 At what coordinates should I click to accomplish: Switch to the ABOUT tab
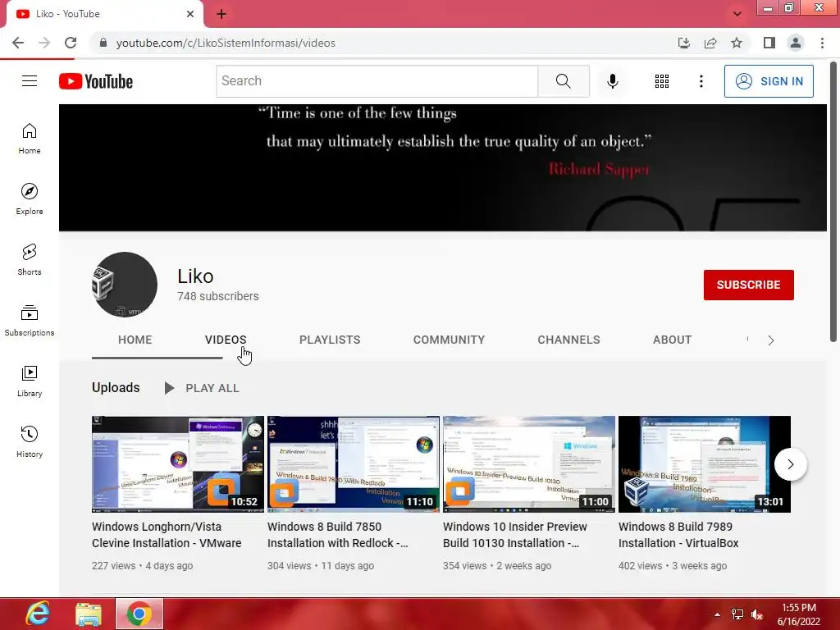[x=673, y=340]
